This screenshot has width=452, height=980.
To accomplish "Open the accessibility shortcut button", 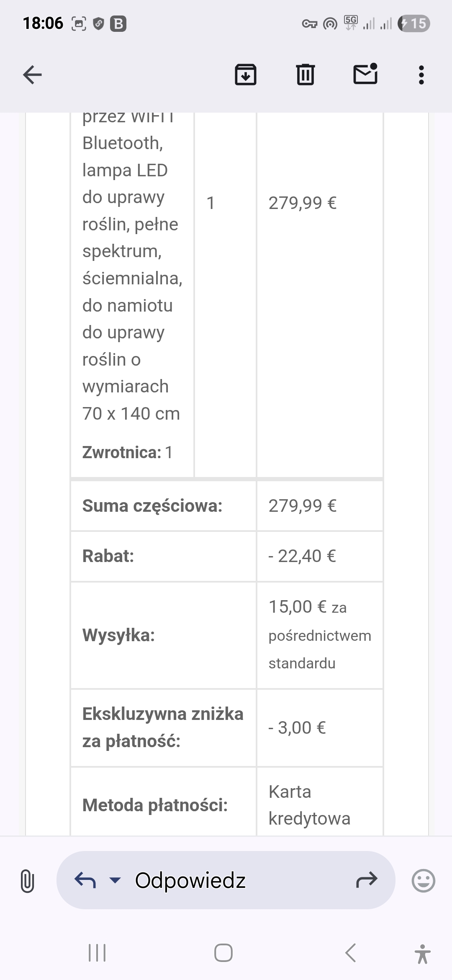I will point(423,954).
